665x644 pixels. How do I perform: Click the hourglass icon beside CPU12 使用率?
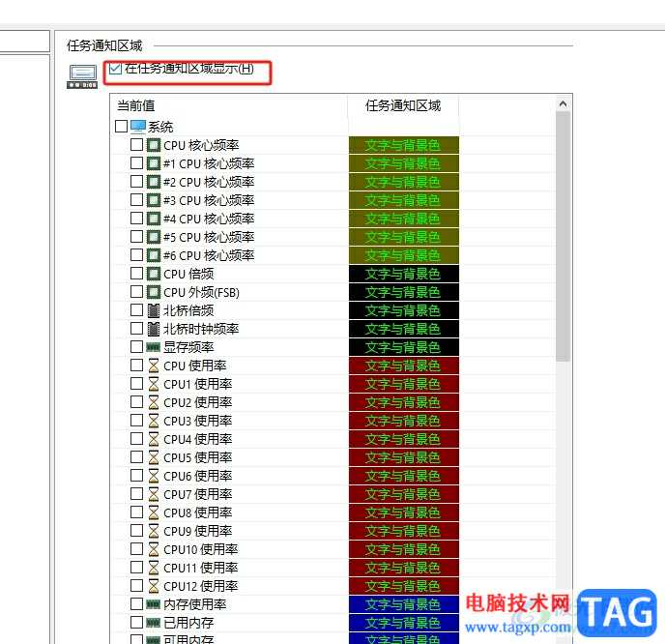pos(154,586)
